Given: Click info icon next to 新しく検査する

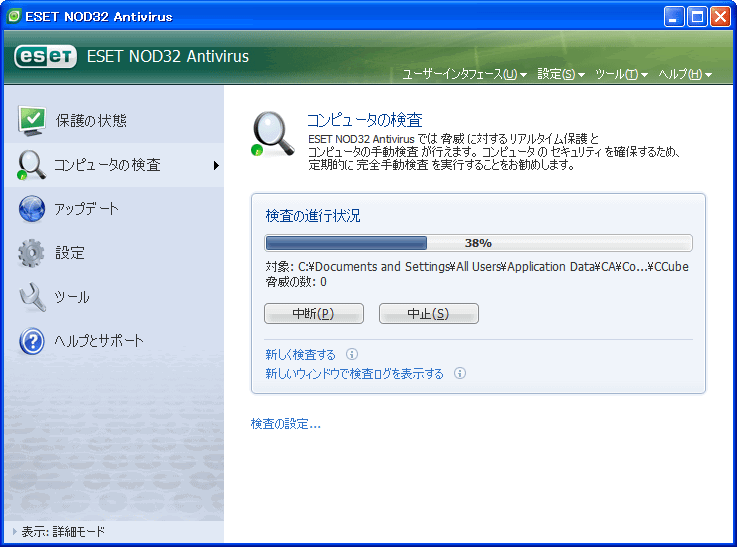Looking at the screenshot, I should [x=352, y=354].
